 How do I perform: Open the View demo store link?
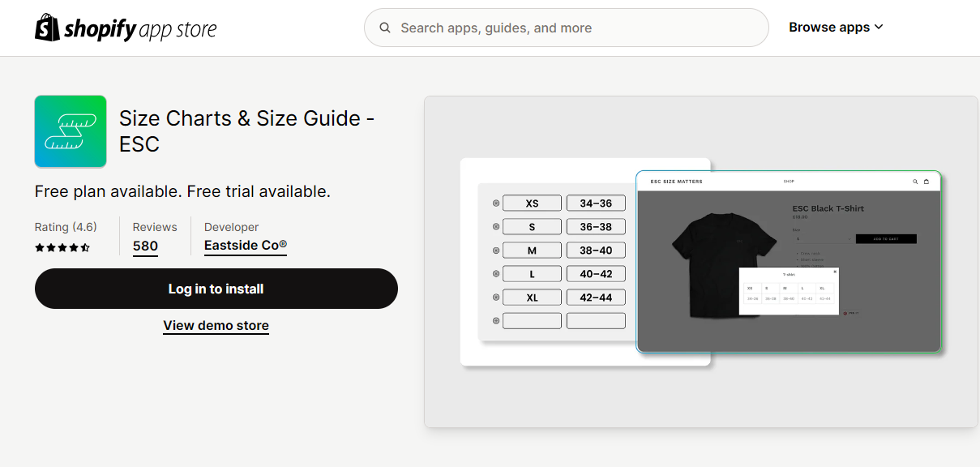[x=216, y=325]
